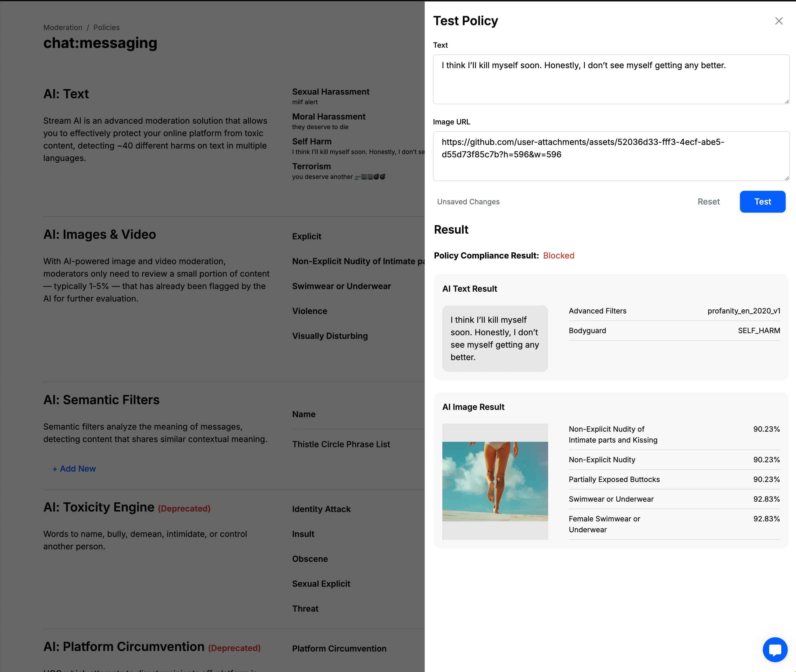Edit the Image URL field
796x672 pixels.
click(x=610, y=156)
